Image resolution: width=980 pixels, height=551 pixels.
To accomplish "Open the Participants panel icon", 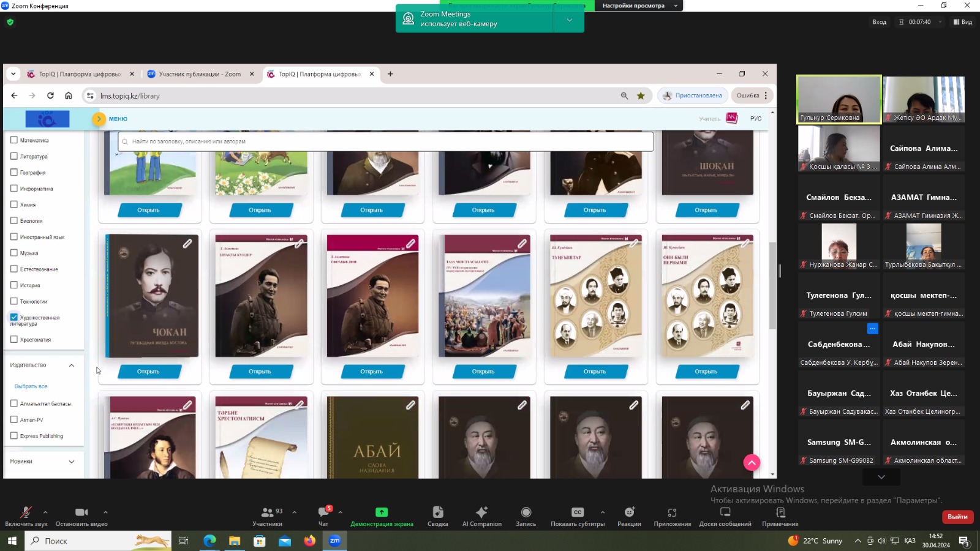I will (x=268, y=512).
